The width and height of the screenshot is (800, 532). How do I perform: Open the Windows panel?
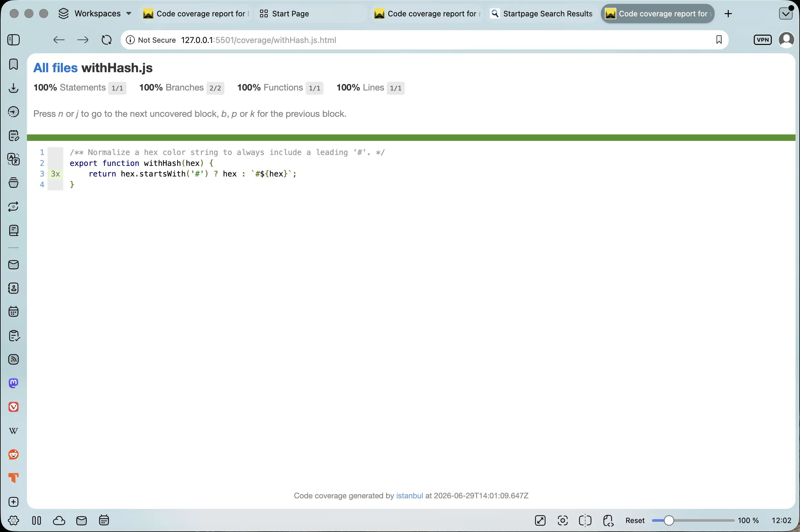[13, 183]
